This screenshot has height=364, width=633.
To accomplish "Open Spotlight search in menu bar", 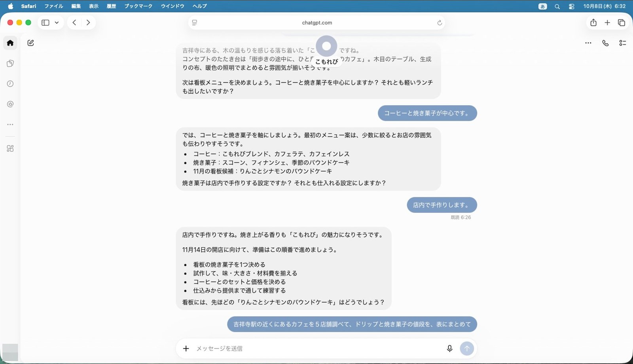I will tap(557, 6).
